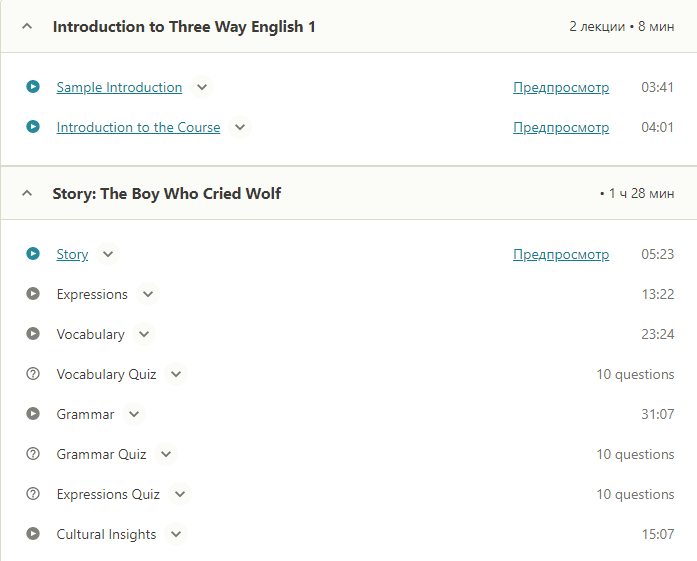Click the play icon beside Grammar lecture

coord(33,414)
